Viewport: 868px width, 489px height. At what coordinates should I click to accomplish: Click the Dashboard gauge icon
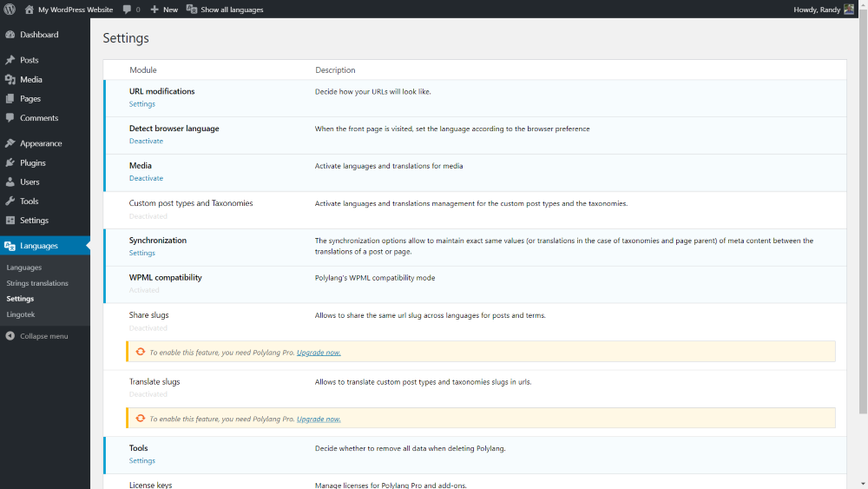(x=10, y=35)
